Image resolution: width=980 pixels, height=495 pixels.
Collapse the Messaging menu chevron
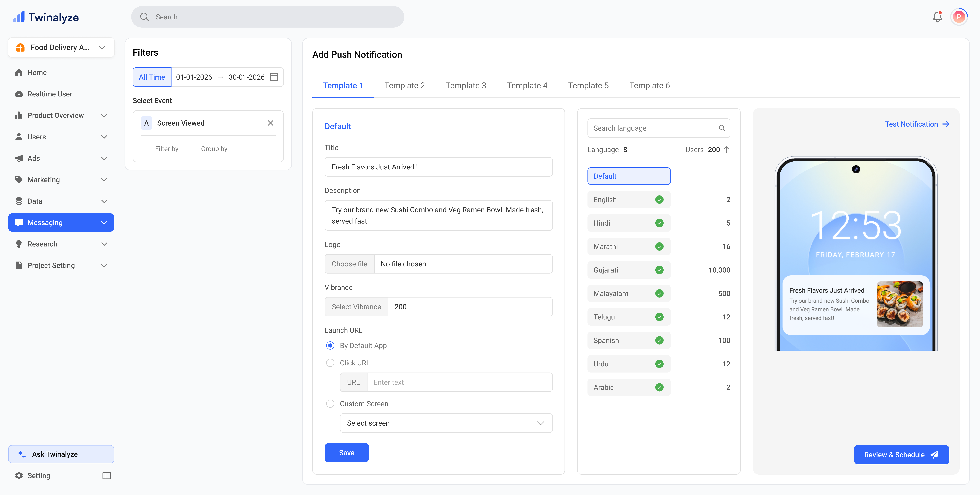(x=104, y=223)
